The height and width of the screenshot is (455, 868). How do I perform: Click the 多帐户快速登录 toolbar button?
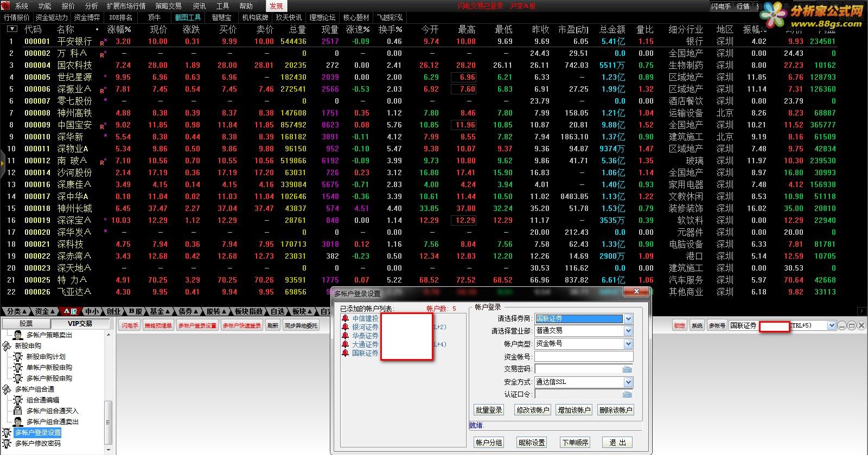(242, 325)
